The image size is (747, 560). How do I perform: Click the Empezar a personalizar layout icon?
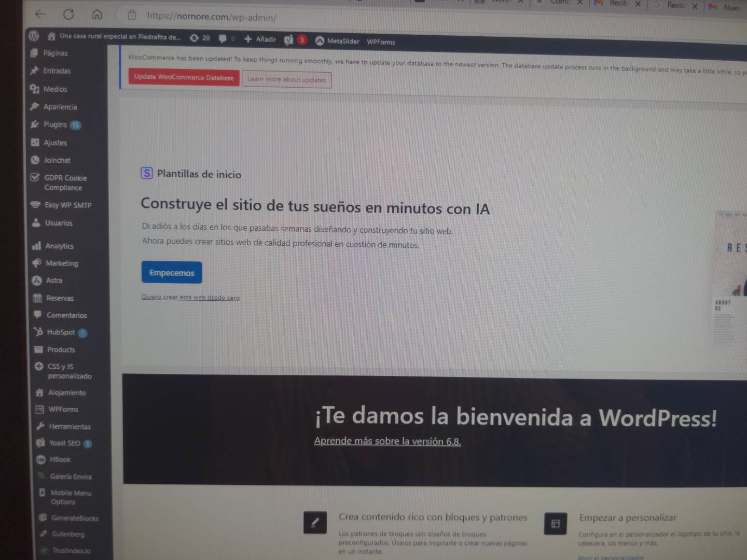click(555, 524)
